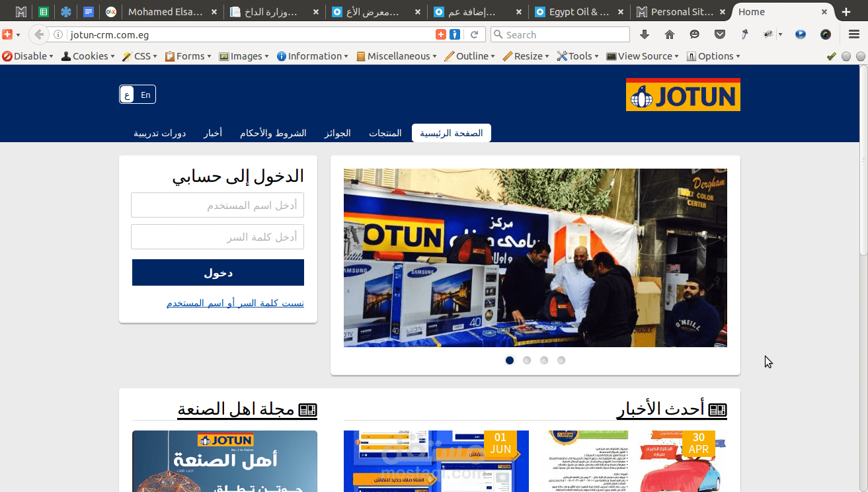Pick a color with the eyedropper icon
Viewport: 868px width, 492px height.
(744, 34)
